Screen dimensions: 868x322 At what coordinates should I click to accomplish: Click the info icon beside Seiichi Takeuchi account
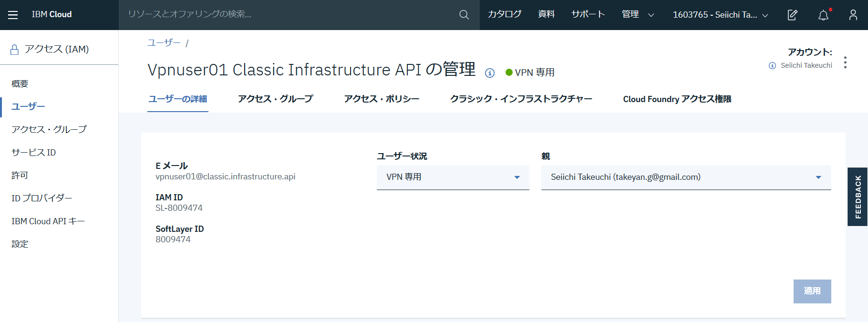coord(772,65)
